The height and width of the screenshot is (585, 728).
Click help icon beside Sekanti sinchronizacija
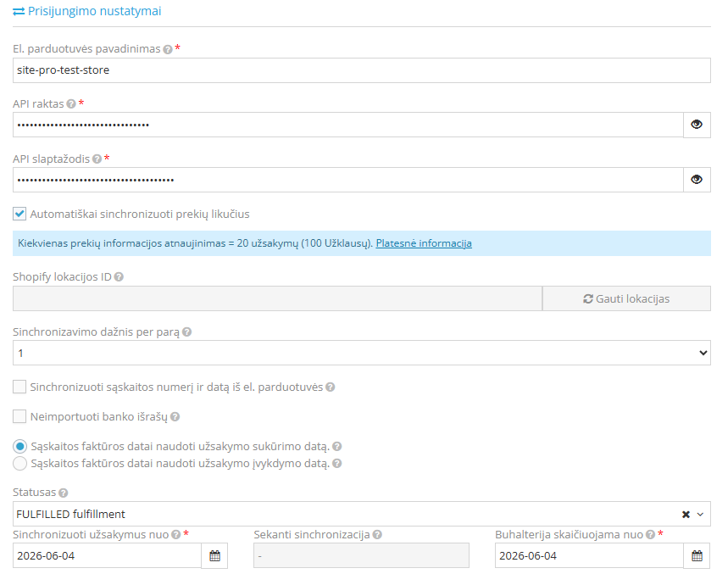pyautogui.click(x=377, y=535)
